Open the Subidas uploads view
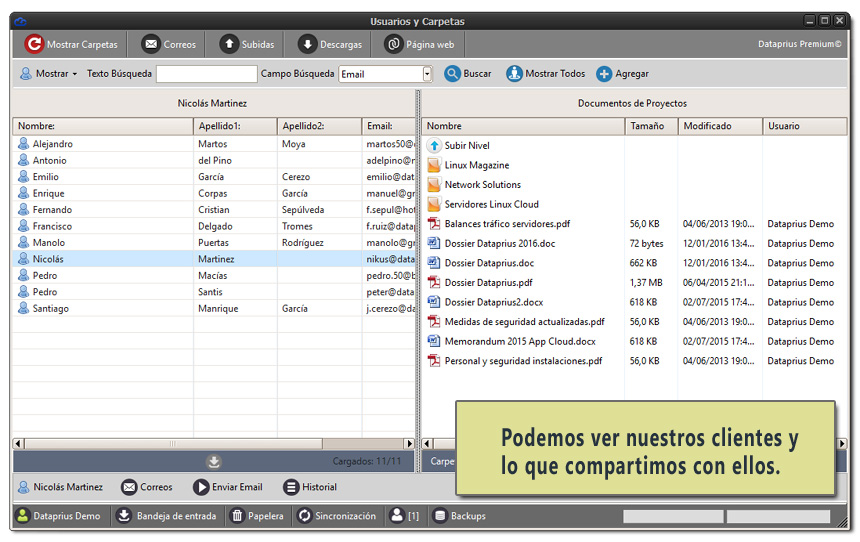Viewport: 860px width, 542px height. [247, 44]
